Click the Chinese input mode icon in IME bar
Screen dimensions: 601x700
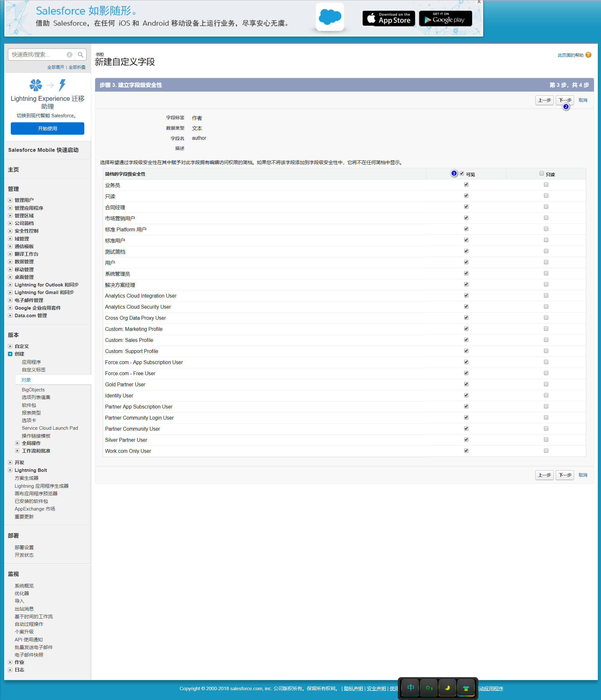[x=410, y=688]
